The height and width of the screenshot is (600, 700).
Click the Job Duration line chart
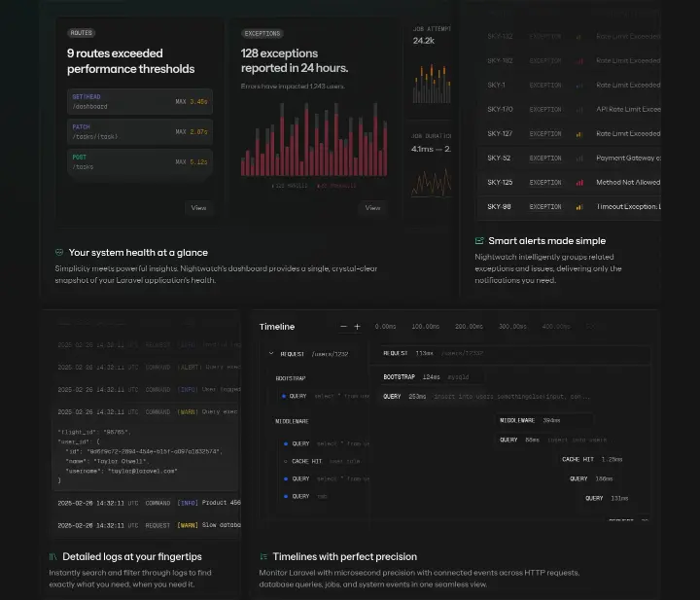[x=432, y=183]
